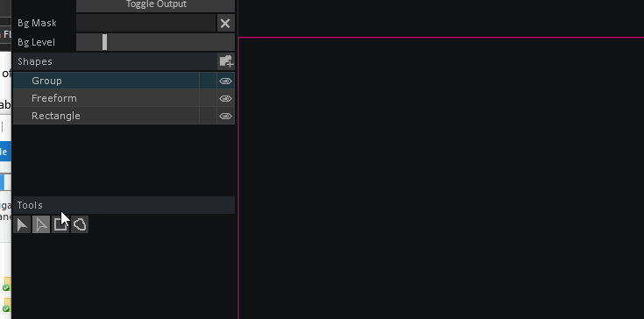The image size is (644, 319).
Task: Click the Bg Level label
Action: click(36, 42)
